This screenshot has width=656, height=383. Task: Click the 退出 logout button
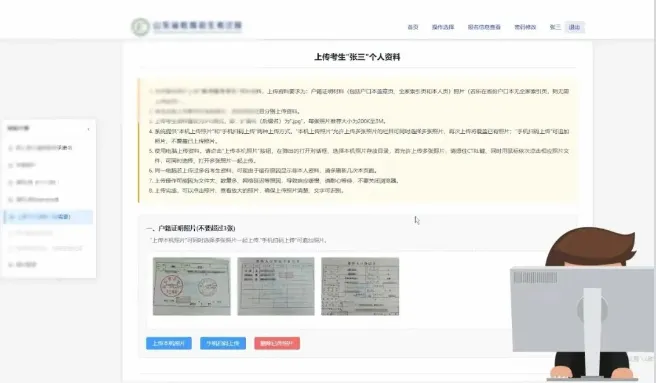[574, 27]
